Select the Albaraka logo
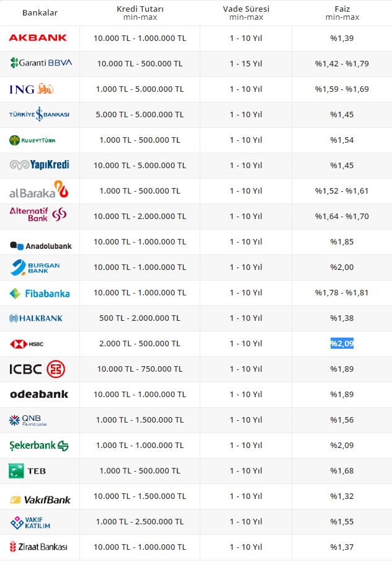This screenshot has width=392, height=561. pyautogui.click(x=37, y=191)
